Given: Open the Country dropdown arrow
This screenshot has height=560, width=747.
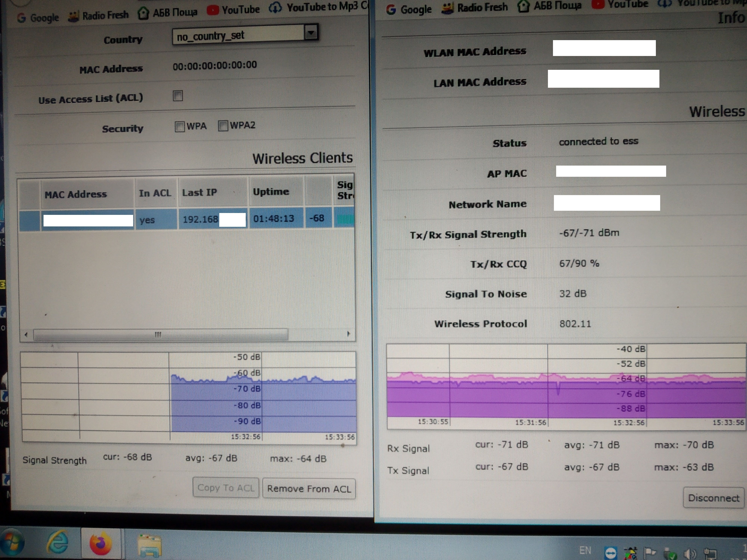Looking at the screenshot, I should (311, 33).
